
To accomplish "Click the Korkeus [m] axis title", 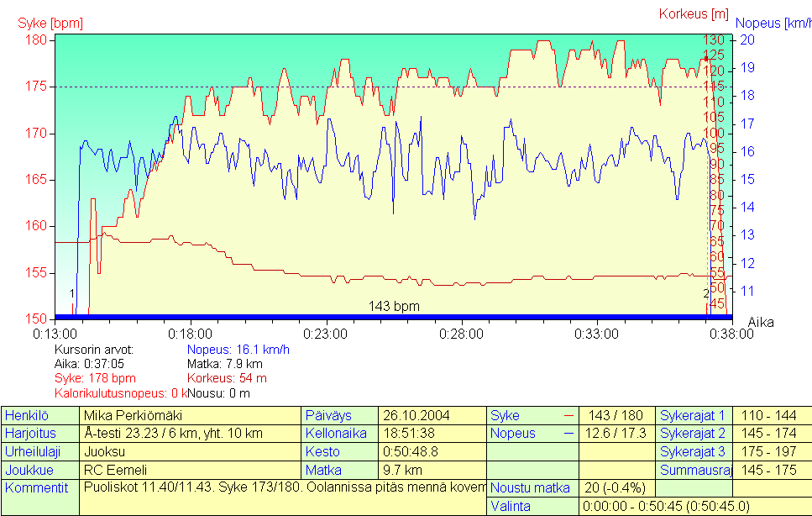I will click(x=694, y=13).
